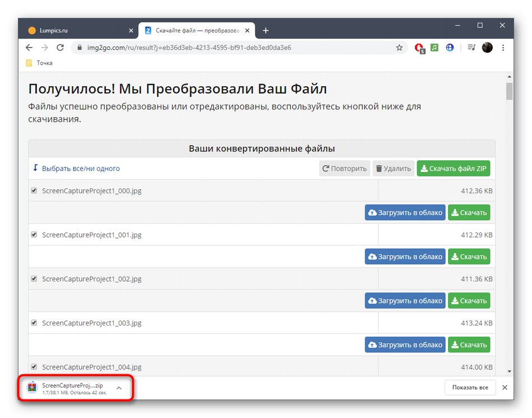The height and width of the screenshot is (418, 532).
Task: Download ScreenCaptureProject1_002.jpg with Скачать
Action: pos(469,301)
